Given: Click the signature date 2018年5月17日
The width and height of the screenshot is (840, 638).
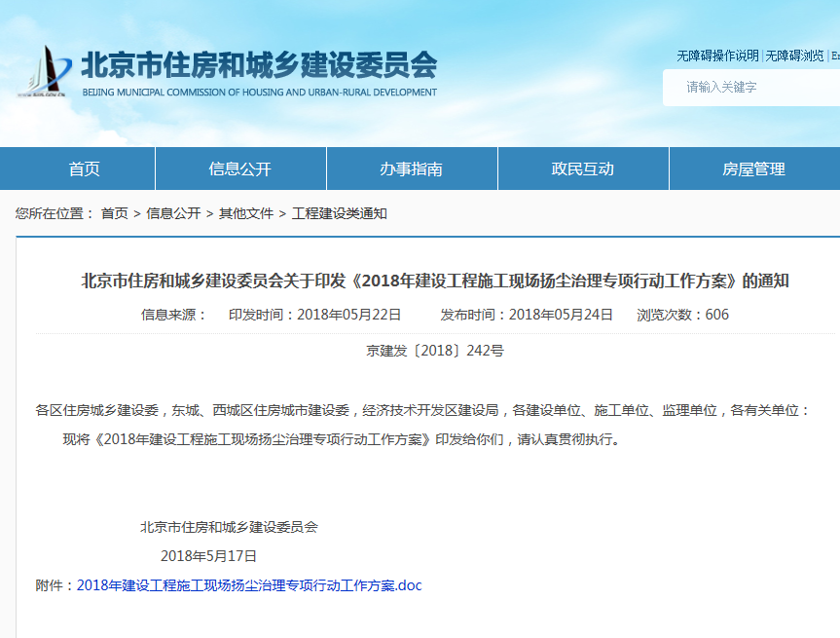Looking at the screenshot, I should 208,556.
